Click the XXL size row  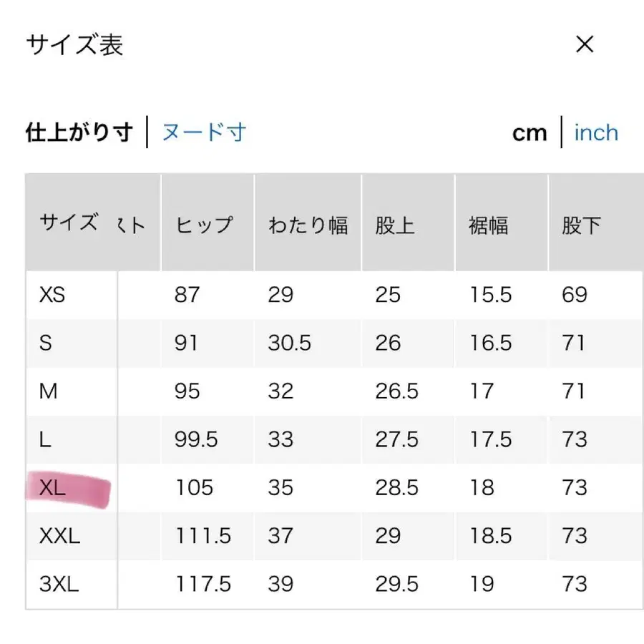click(x=57, y=535)
